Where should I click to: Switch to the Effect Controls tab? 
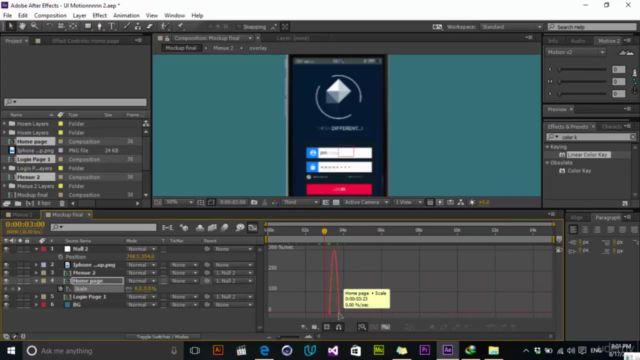pos(86,41)
